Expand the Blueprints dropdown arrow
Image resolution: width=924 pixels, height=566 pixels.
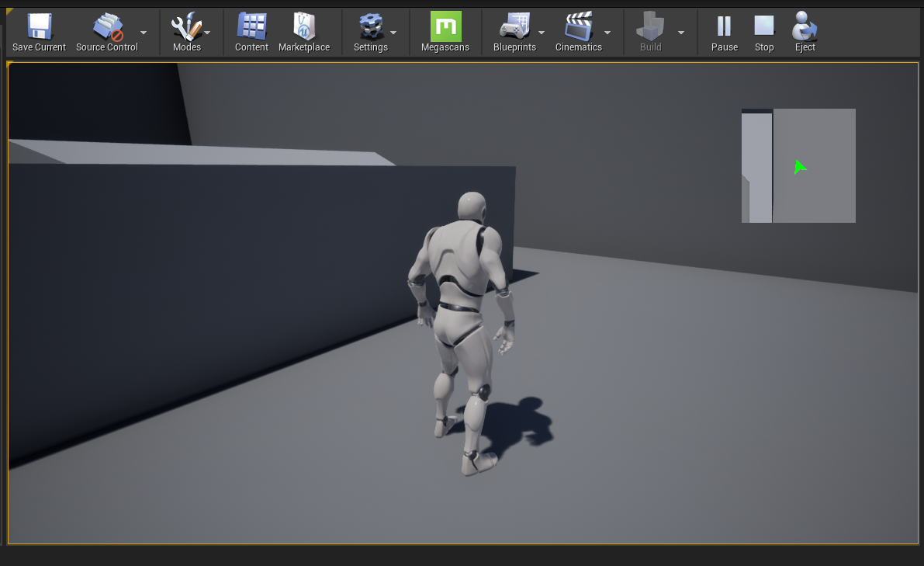542,33
